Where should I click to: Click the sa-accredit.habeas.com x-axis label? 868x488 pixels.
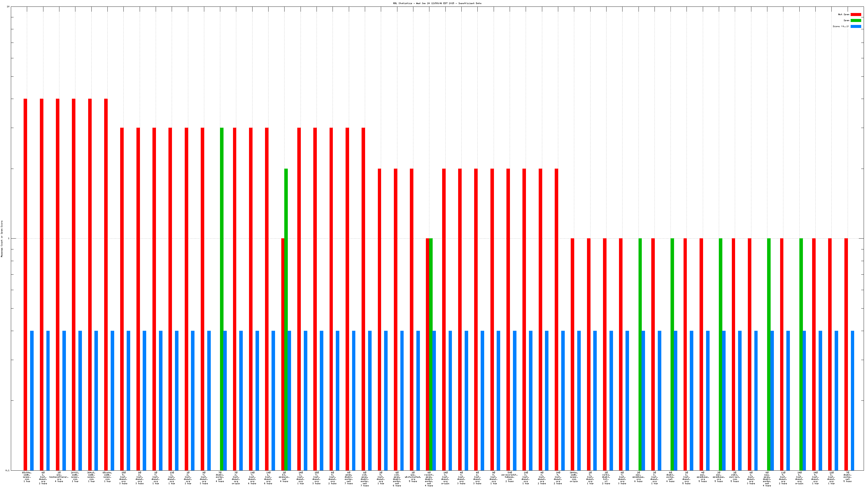[509, 477]
